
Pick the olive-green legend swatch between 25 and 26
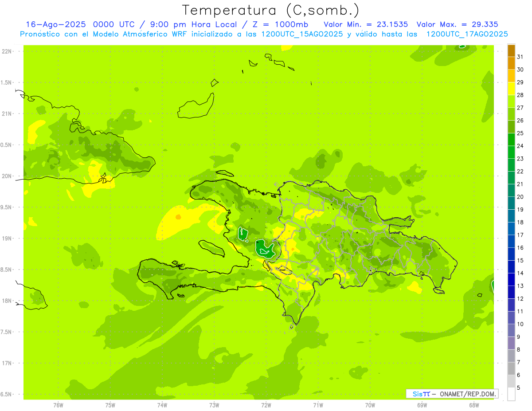[x=511, y=127]
